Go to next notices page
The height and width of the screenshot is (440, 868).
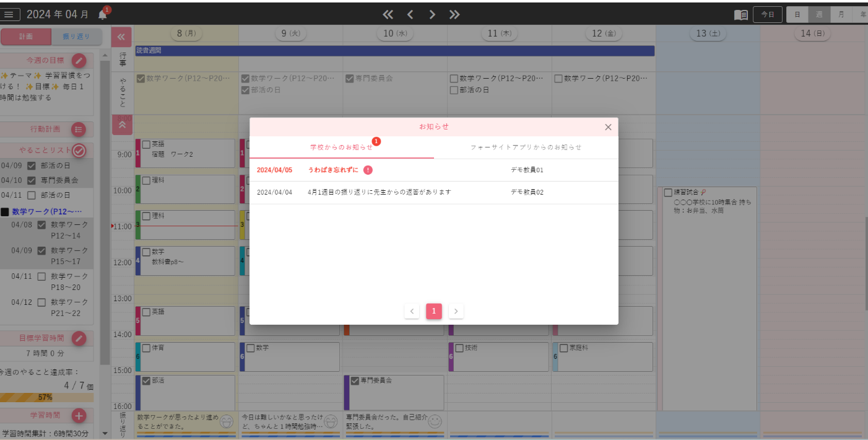point(456,311)
